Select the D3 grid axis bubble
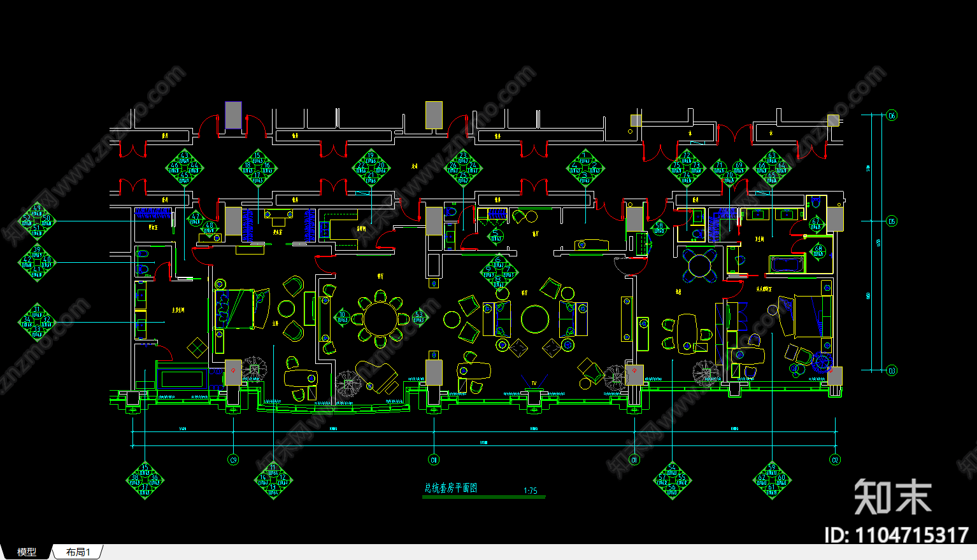The image size is (977, 560). pos(892,370)
